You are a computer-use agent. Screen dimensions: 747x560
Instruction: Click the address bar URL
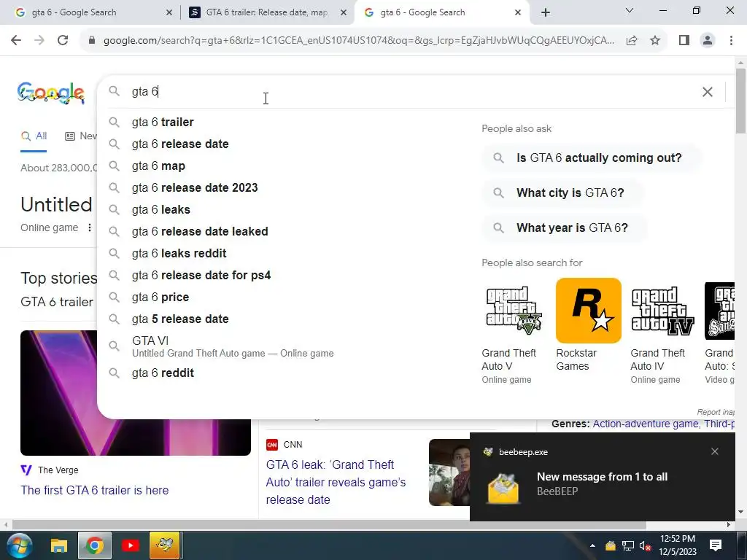358,41
